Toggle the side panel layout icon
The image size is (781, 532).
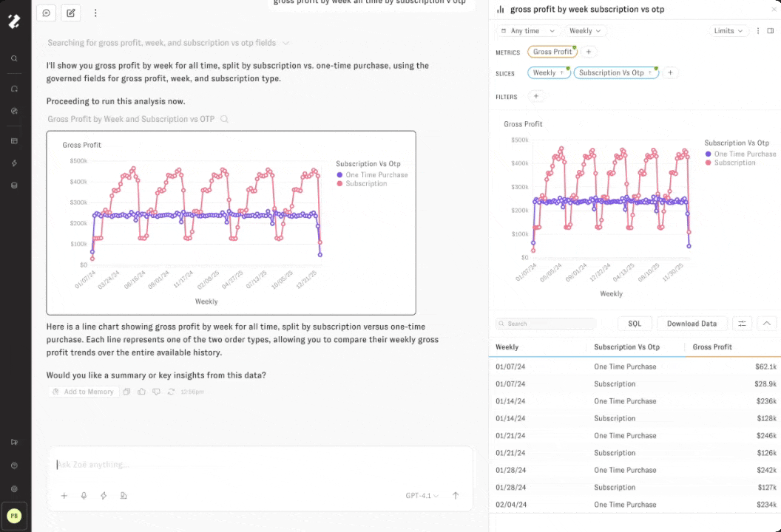point(770,31)
